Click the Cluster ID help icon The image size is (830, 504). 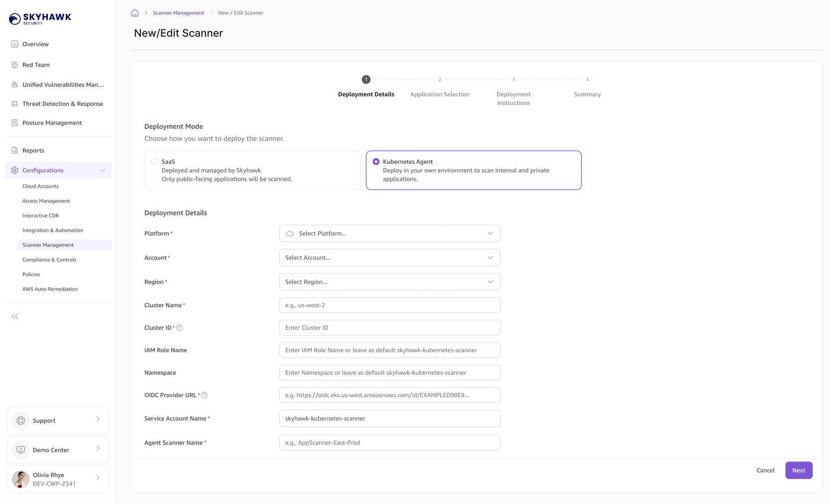179,328
